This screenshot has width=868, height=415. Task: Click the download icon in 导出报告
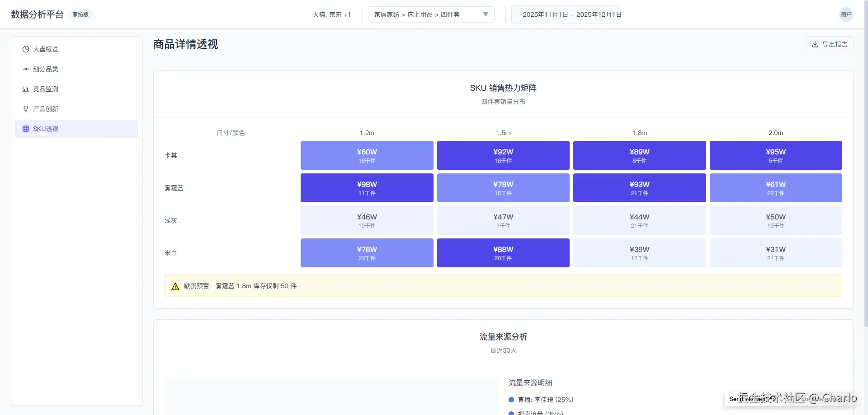pos(815,44)
